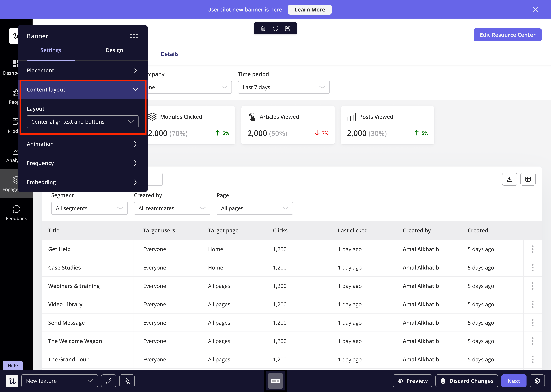Open row menu for Get Help

[532, 249]
